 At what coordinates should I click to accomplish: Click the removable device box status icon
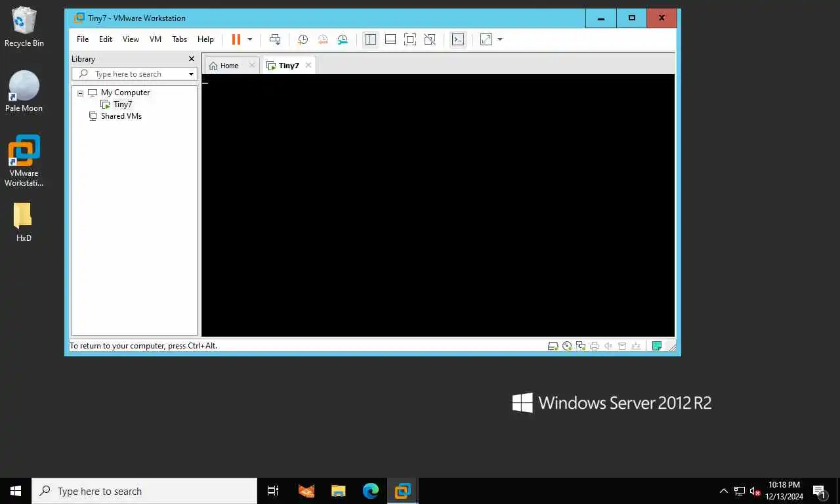622,346
